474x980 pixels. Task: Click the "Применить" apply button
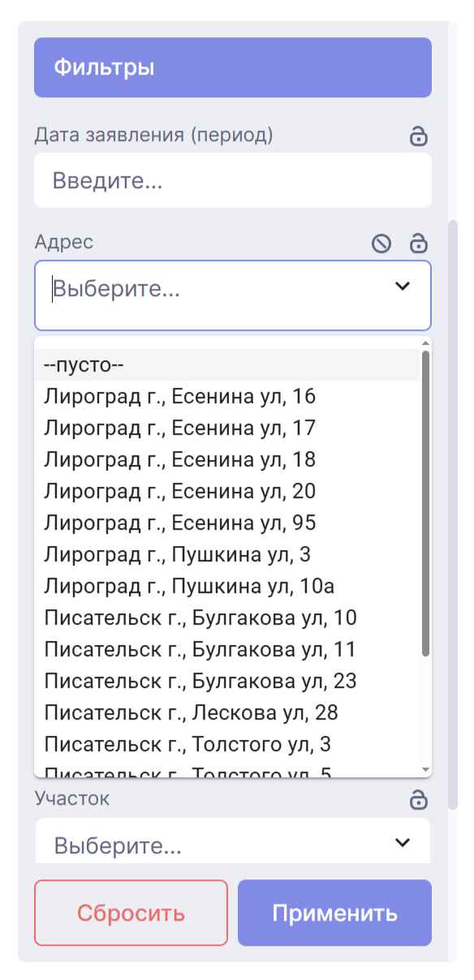[335, 913]
